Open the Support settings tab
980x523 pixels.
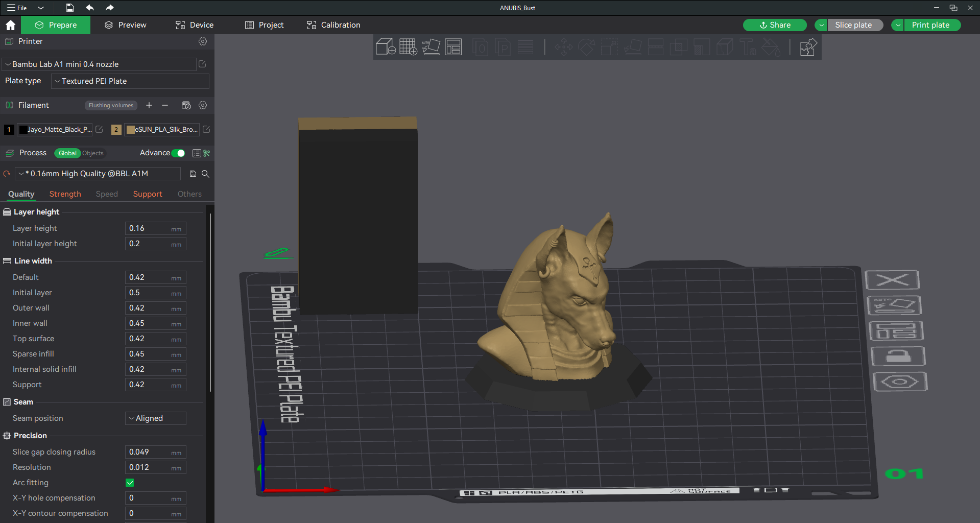[x=148, y=194]
